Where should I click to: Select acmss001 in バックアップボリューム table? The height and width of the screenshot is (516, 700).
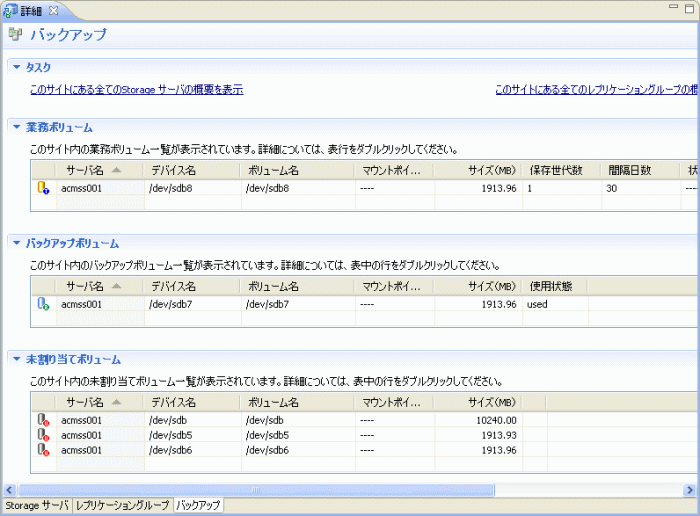pos(81,304)
